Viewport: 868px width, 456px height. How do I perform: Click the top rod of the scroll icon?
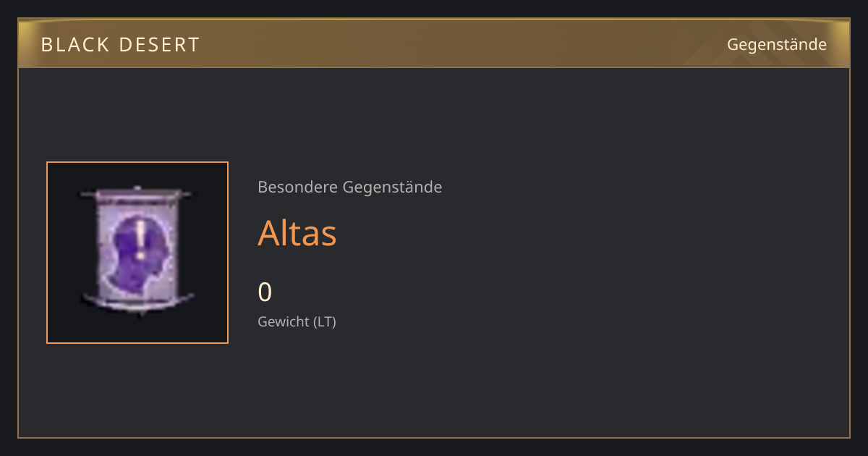137,194
